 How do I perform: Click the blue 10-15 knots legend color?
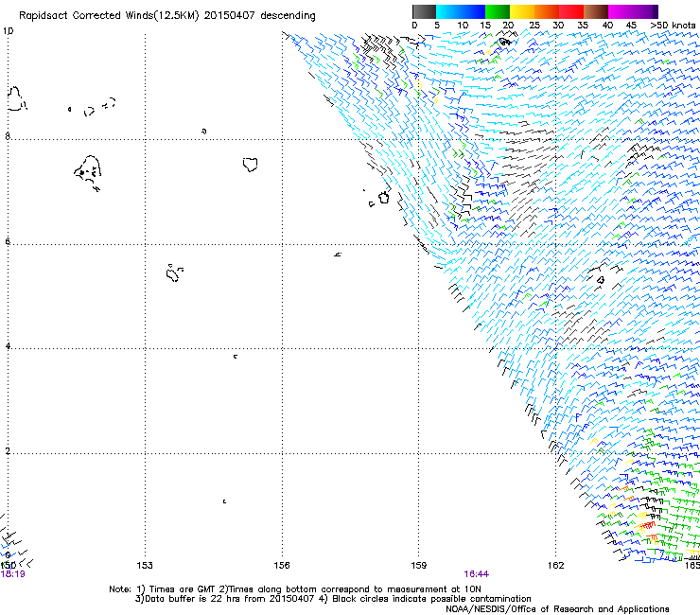(x=473, y=11)
